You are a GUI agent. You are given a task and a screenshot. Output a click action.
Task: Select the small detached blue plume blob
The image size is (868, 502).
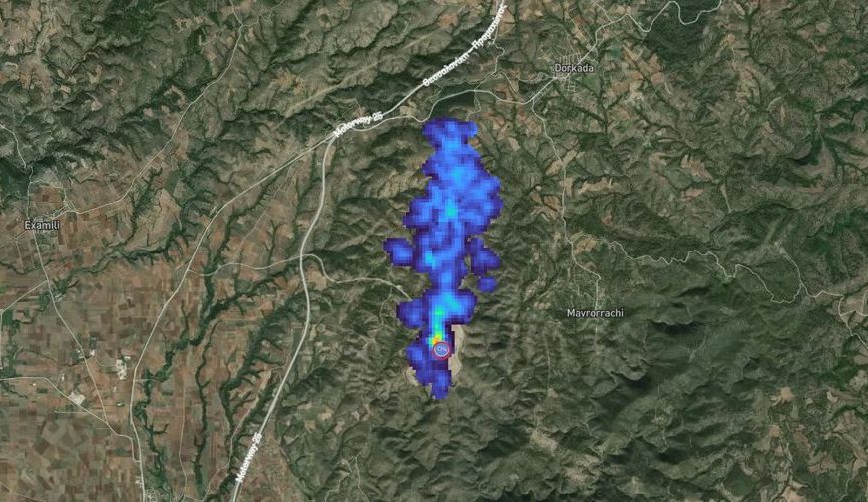click(487, 285)
